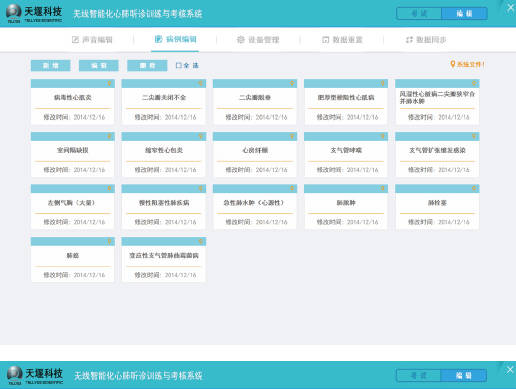This screenshot has height=389, width=516.
Task: Select the 慢性阻塞性肺疾病 case card
Action: (x=164, y=207)
